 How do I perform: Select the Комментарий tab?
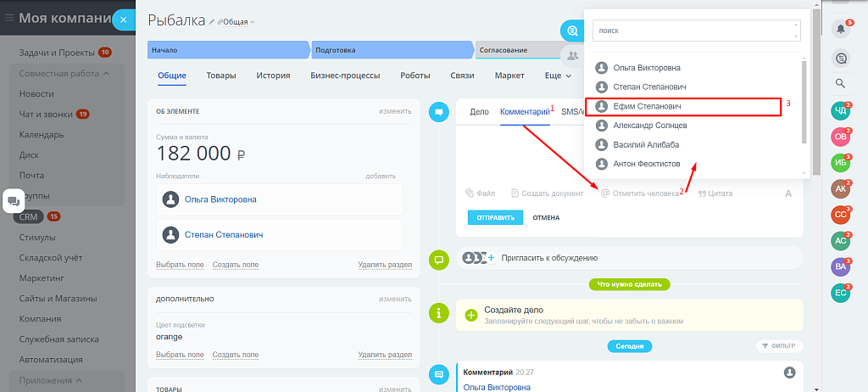point(525,111)
